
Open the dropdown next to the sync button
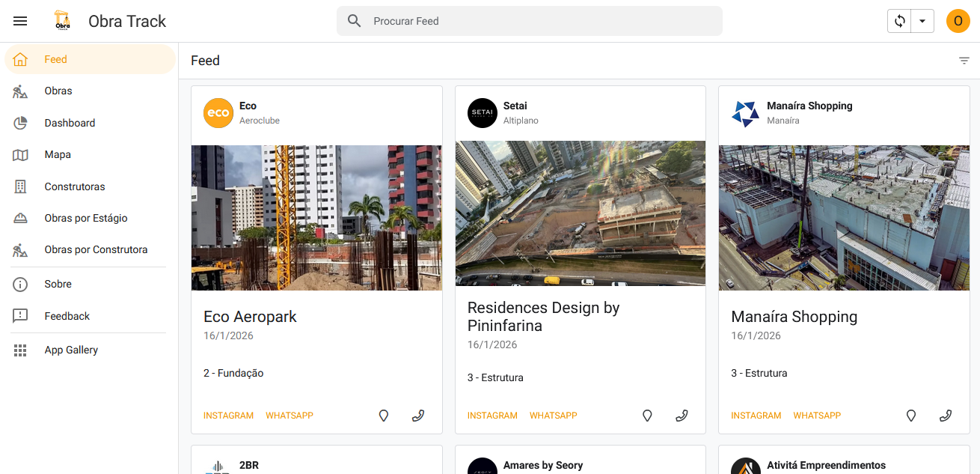pos(922,21)
